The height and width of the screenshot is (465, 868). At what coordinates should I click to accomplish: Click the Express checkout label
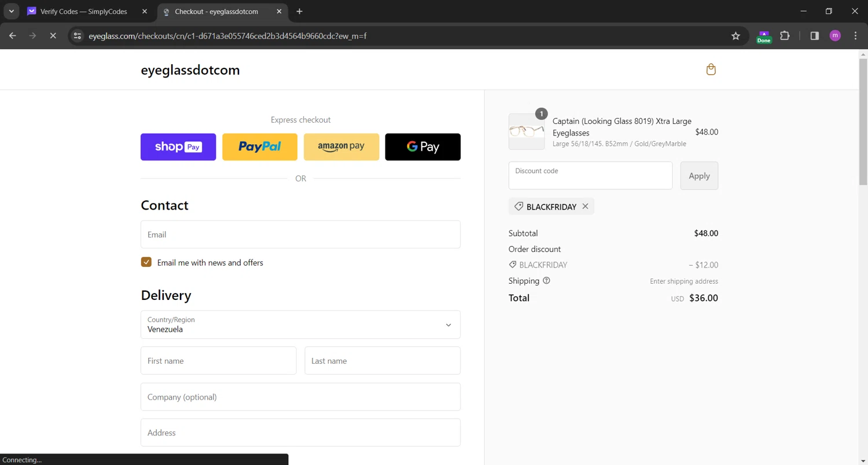point(300,120)
